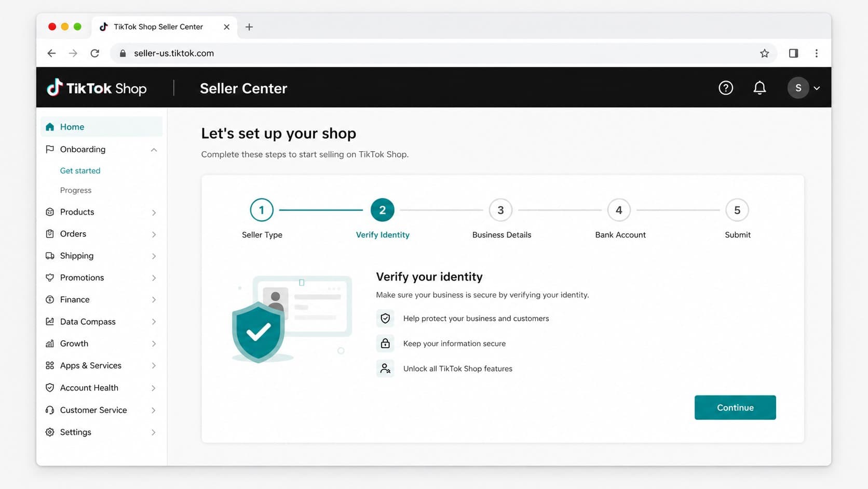Expand the Orders menu chevron

(x=154, y=234)
